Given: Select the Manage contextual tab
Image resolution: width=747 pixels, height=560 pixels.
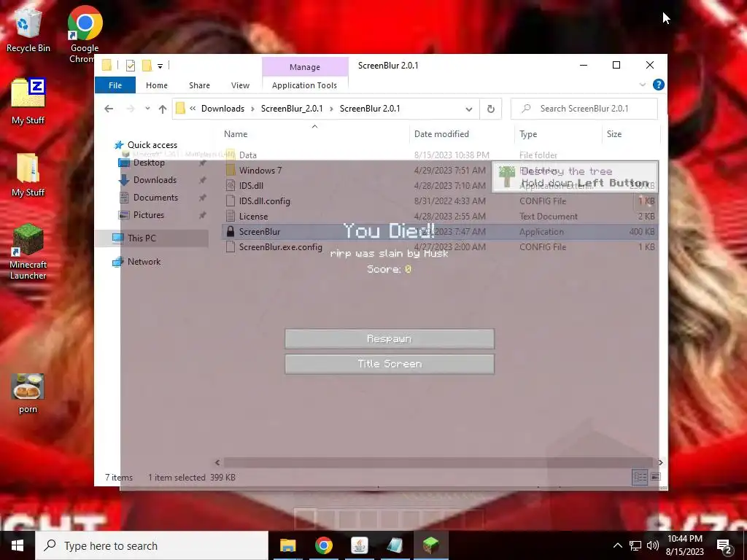Looking at the screenshot, I should 305,67.
